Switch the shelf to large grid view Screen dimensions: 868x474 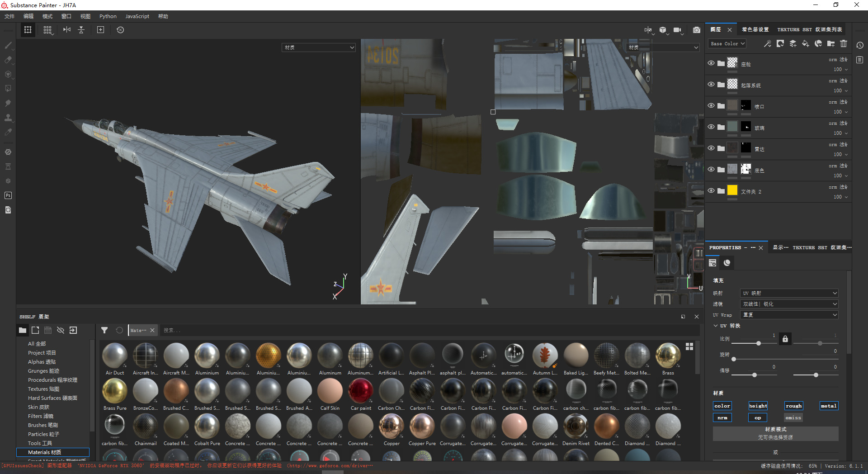(689, 346)
